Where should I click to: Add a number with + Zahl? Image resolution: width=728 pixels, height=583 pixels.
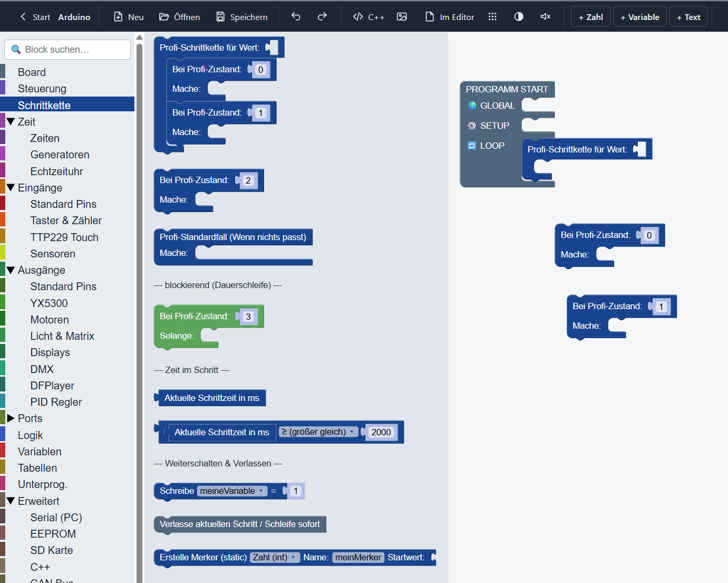[x=590, y=17]
